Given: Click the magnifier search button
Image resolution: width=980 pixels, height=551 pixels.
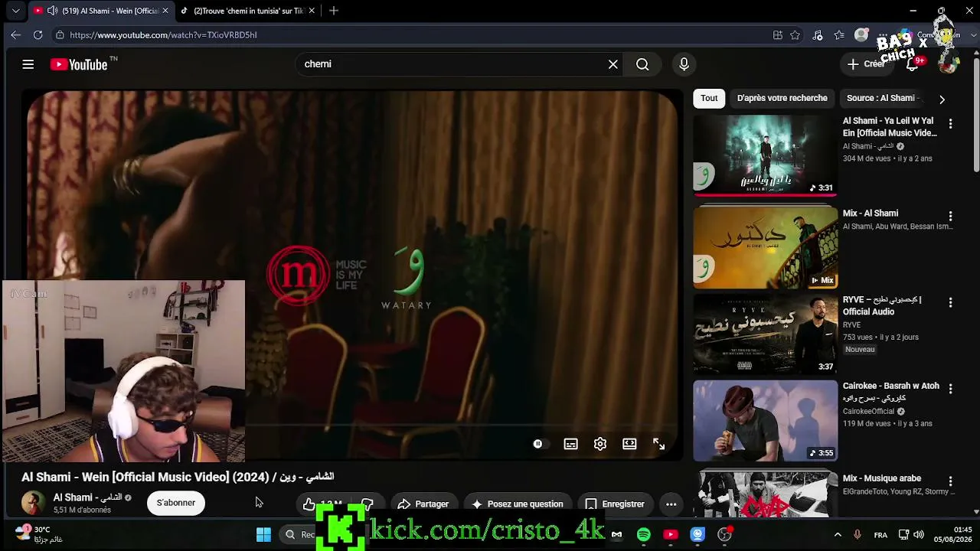Looking at the screenshot, I should click(642, 64).
